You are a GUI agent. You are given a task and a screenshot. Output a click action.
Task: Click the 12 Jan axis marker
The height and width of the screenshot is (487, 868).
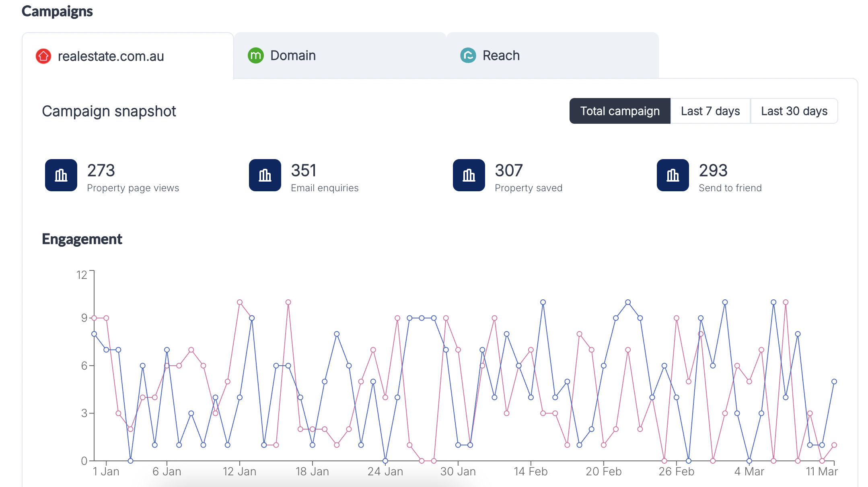click(x=240, y=471)
